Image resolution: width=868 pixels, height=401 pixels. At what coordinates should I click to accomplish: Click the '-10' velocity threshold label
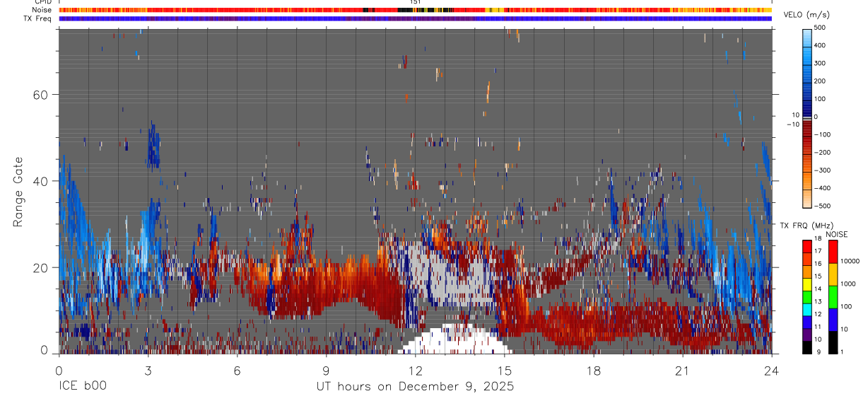pos(792,124)
